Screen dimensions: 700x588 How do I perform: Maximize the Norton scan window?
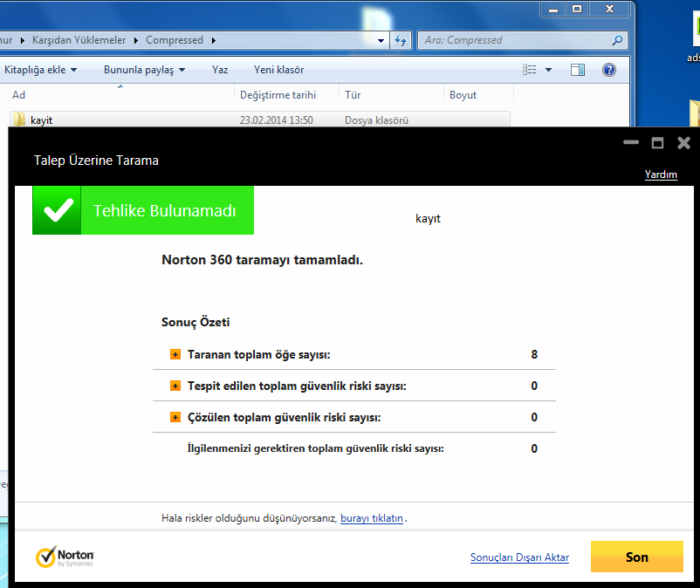tap(657, 143)
